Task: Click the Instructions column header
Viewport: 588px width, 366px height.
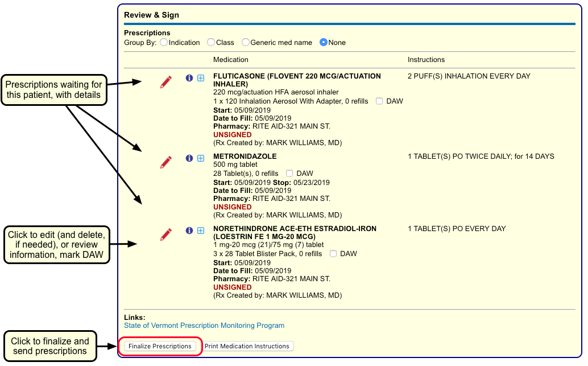Action: pyautogui.click(x=426, y=60)
